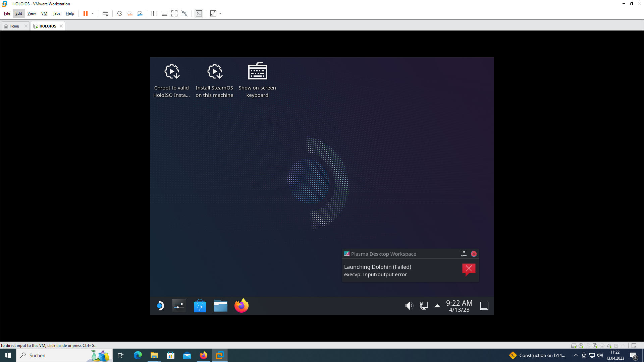Launch Firefox from the Plasma panel
The height and width of the screenshot is (362, 644).
(x=241, y=305)
